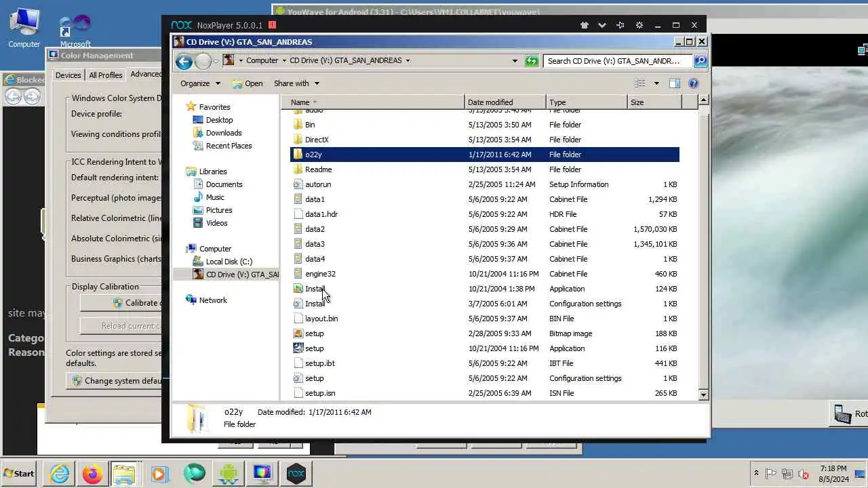Click Color Management monitor taskbar icon

point(262,473)
